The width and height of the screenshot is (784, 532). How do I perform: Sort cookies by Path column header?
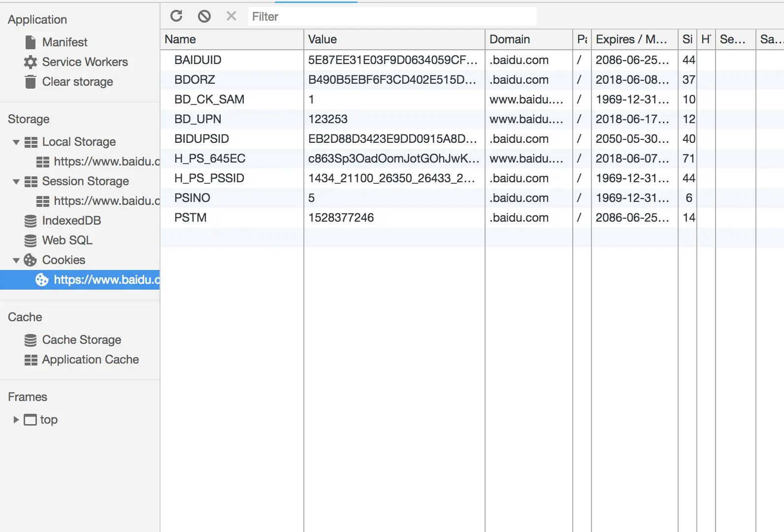pos(582,39)
